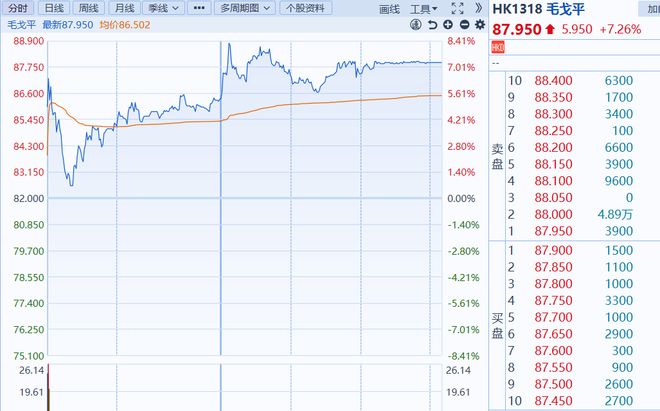Click the more options ellipsis button
Screen dimensions: 660x411
(x=200, y=8)
